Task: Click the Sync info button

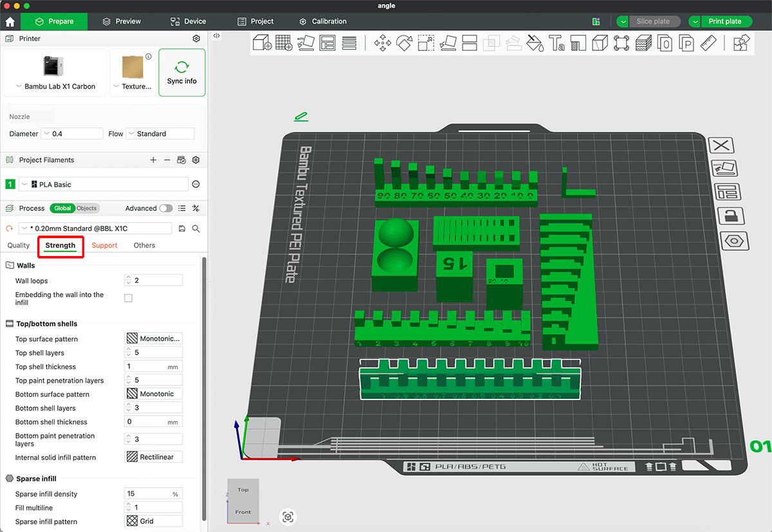Action: 181,72
